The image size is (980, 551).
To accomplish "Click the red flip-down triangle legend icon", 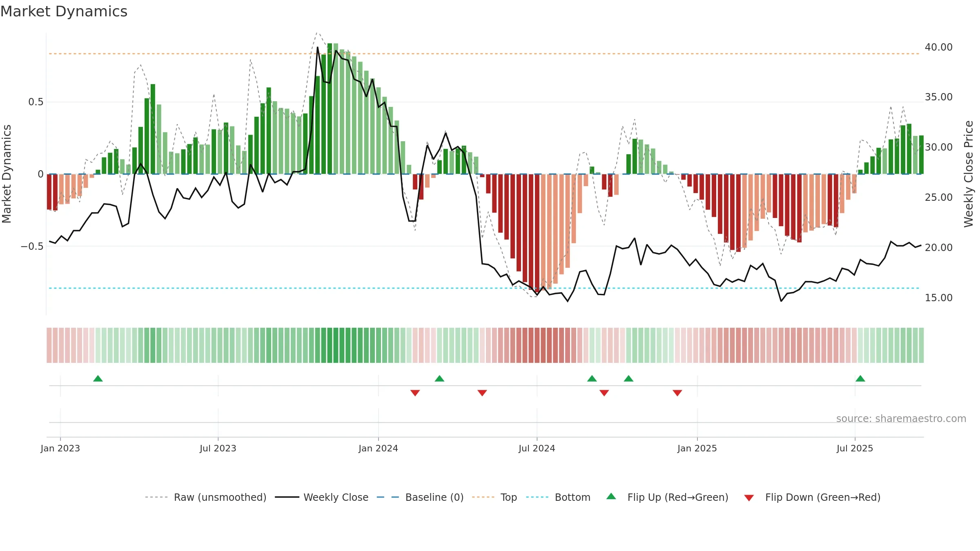I will (x=749, y=498).
